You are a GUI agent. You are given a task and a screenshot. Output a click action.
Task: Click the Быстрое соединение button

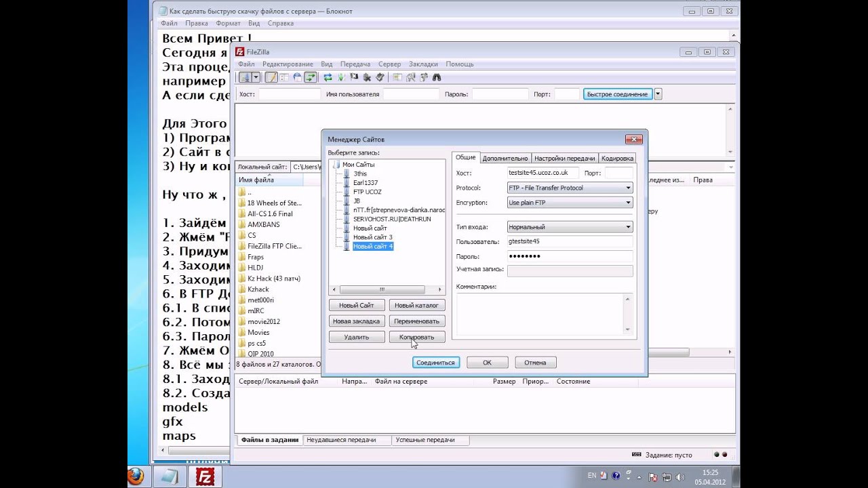tap(617, 94)
